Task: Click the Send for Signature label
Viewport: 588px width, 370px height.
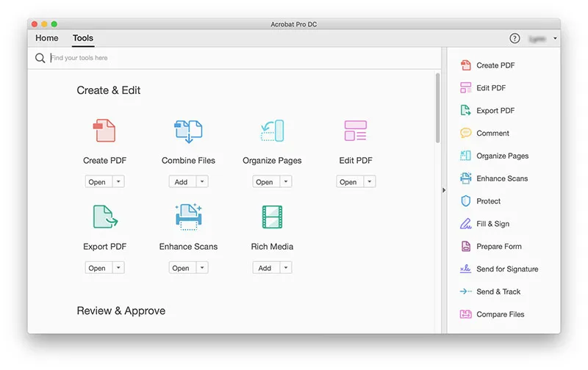Action: pos(507,269)
